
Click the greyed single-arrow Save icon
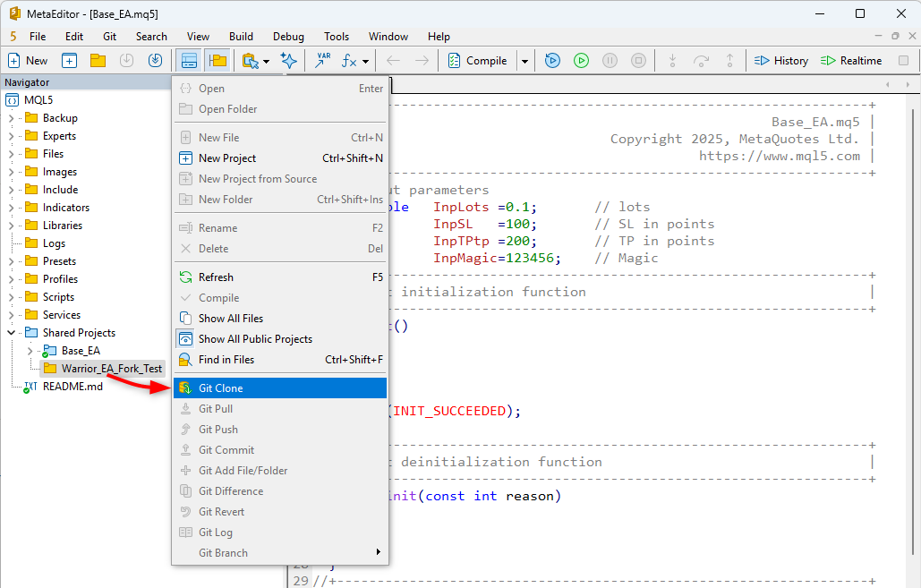pyautogui.click(x=126, y=61)
